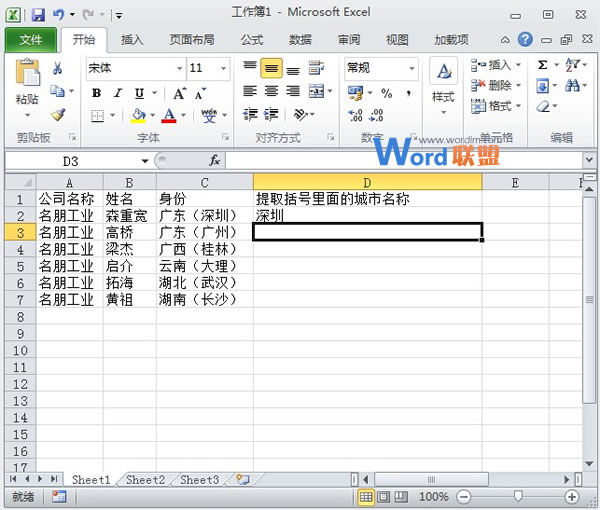
Task: Click the Paste clipboard icon
Action: [x=27, y=74]
